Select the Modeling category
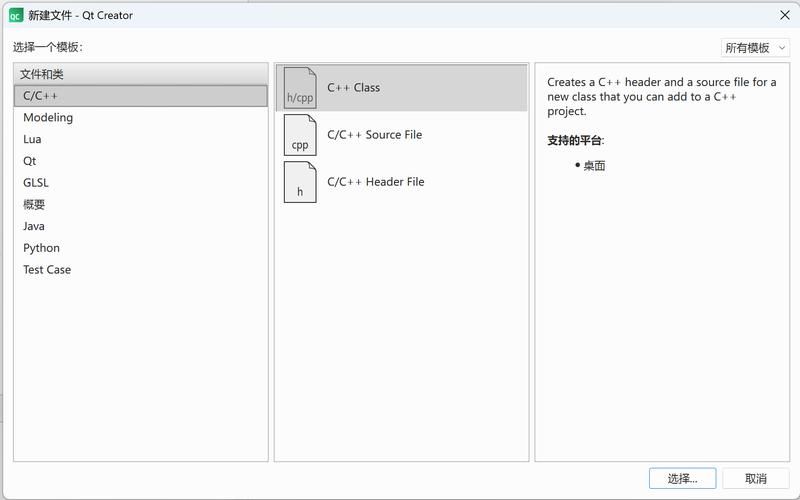This screenshot has width=800, height=500. (x=141, y=117)
